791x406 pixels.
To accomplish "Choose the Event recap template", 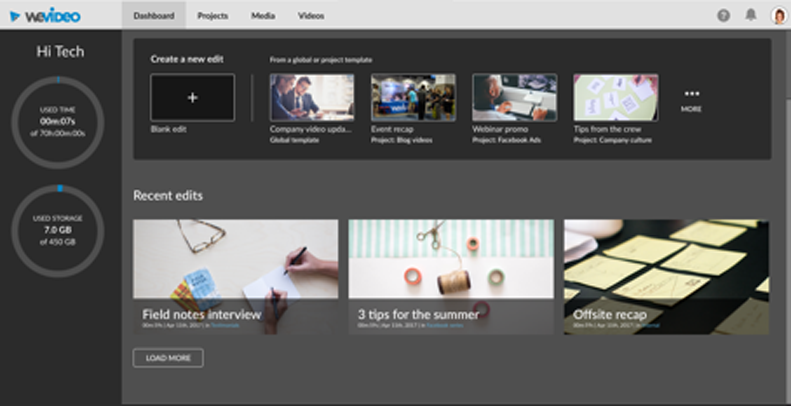I will [413, 98].
